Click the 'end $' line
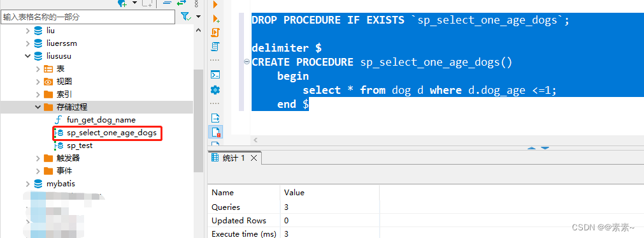644x238 pixels. [293, 105]
